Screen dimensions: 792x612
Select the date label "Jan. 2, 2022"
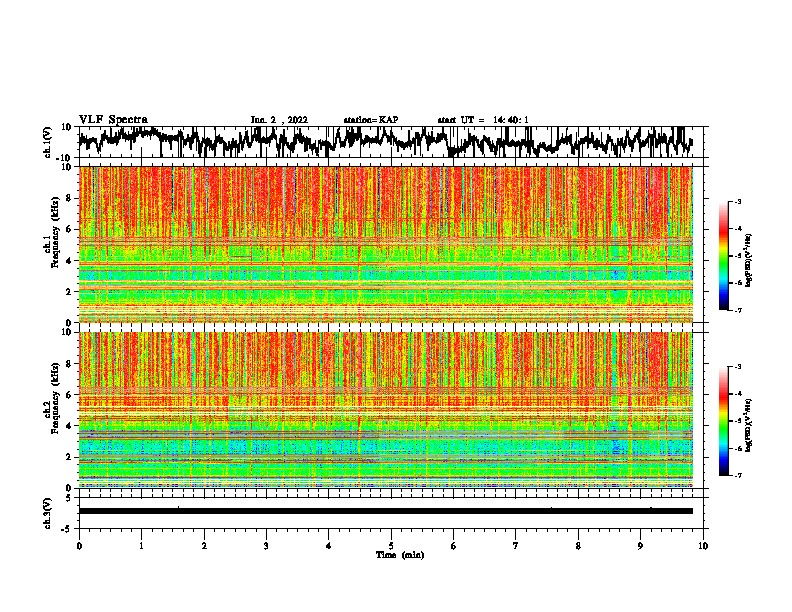[x=279, y=120]
